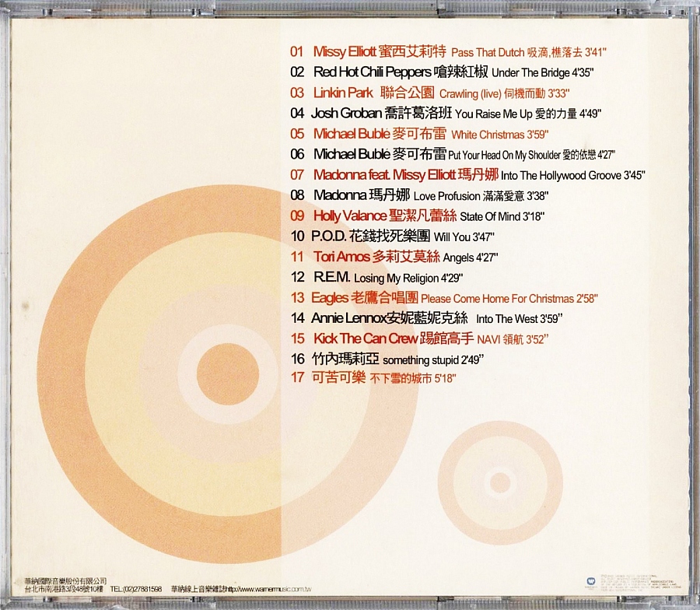Click the artist name "P.O.D."
Image resolution: width=700 pixels, height=610 pixels.
click(328, 237)
